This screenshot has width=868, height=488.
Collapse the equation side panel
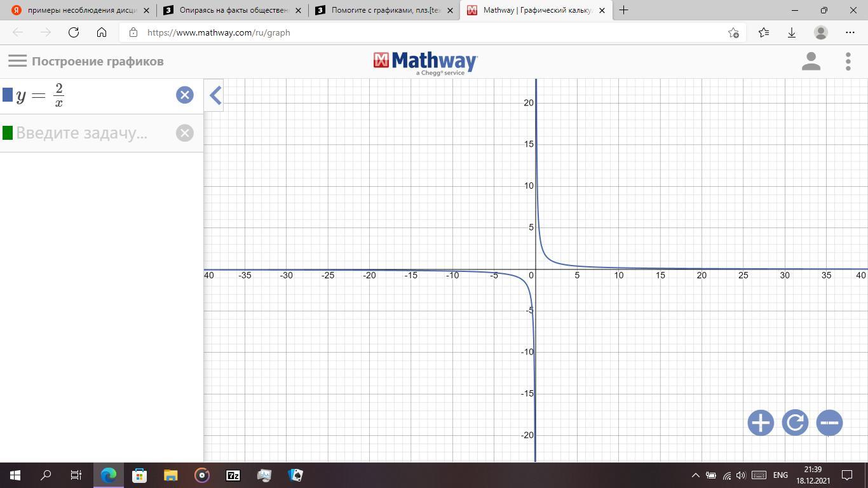[x=215, y=96]
